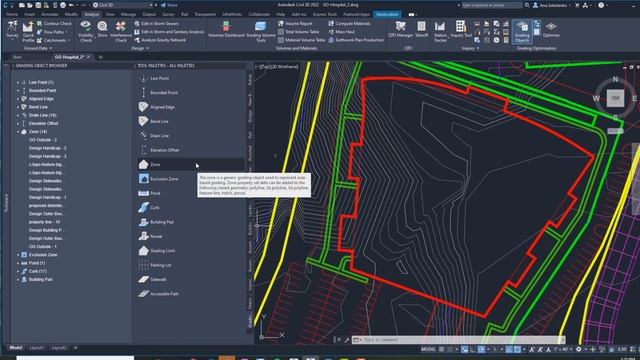This screenshot has height=360, width=640.
Task: Launch the Inquiry Tool
Action: [461, 29]
